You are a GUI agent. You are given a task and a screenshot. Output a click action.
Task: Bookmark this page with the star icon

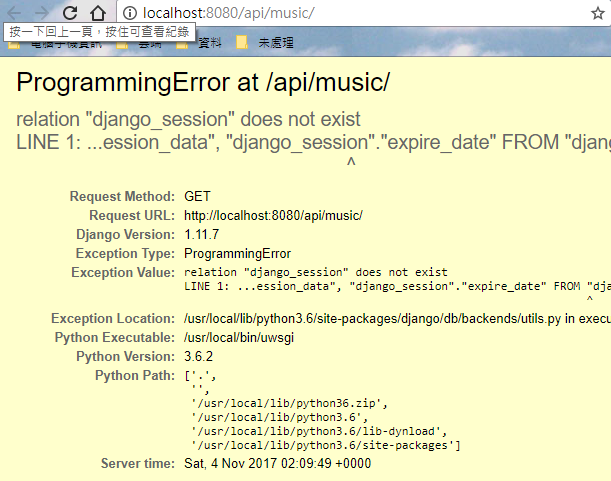(597, 13)
